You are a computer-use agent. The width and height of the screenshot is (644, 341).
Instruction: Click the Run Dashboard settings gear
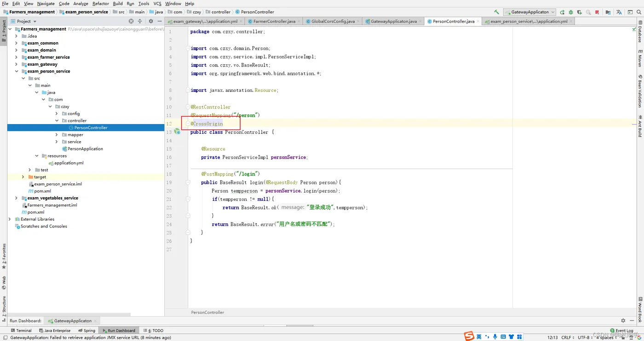pyautogui.click(x=623, y=321)
